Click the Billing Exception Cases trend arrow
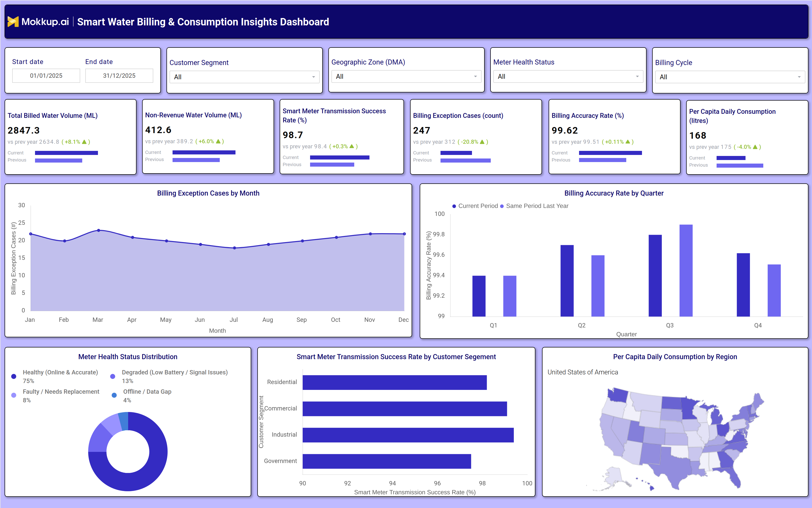 [482, 142]
